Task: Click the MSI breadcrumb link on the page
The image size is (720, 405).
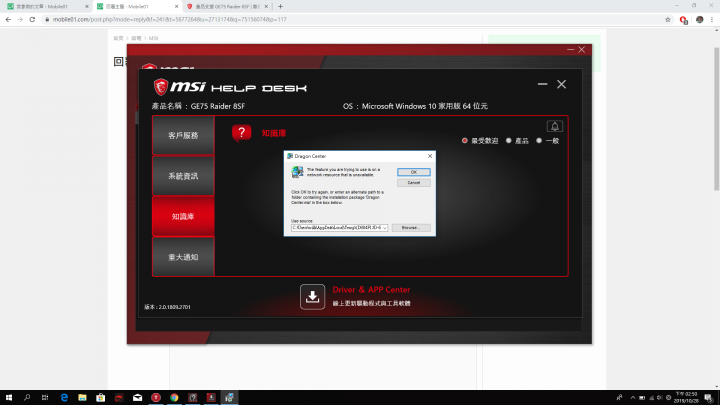Action: (x=153, y=38)
